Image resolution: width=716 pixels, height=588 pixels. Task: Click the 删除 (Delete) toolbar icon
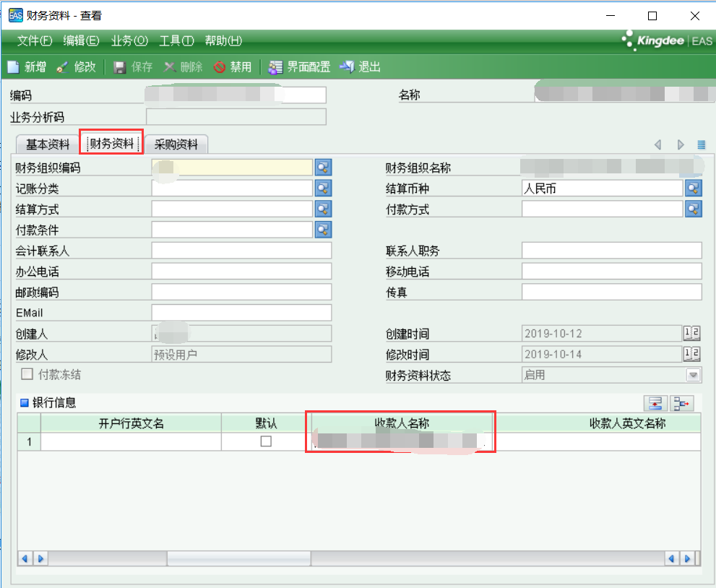point(169,67)
